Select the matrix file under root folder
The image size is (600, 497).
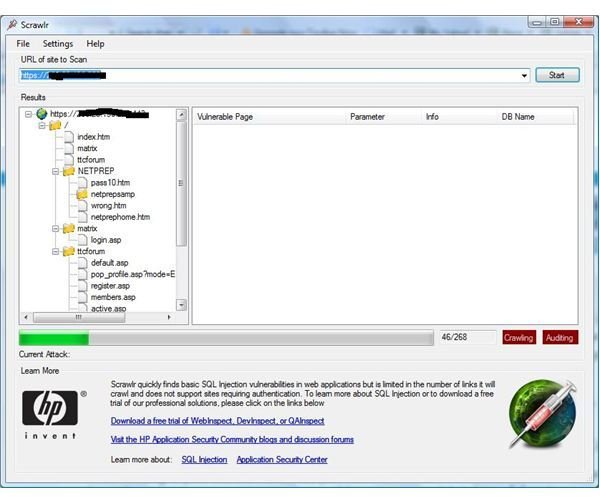click(x=87, y=148)
